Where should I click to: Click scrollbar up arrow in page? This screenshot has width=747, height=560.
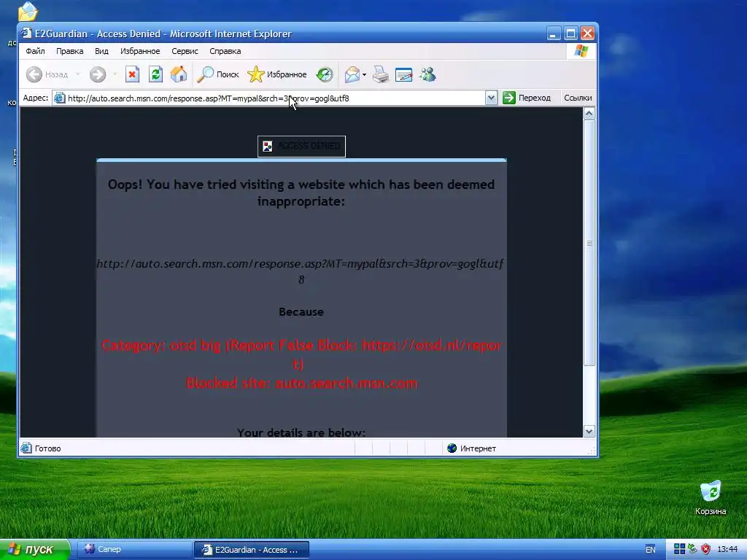point(589,114)
